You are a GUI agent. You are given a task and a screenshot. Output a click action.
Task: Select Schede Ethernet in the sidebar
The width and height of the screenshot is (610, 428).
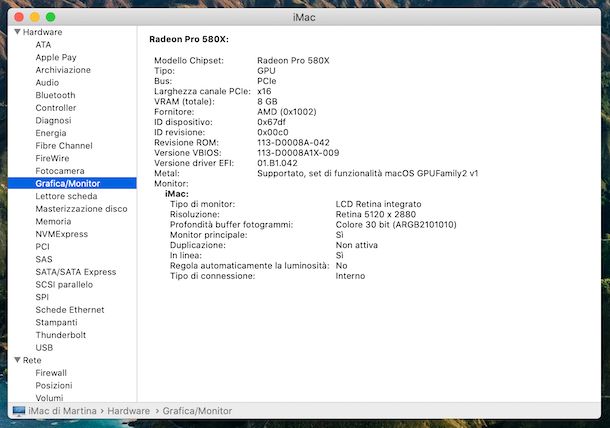click(x=70, y=310)
